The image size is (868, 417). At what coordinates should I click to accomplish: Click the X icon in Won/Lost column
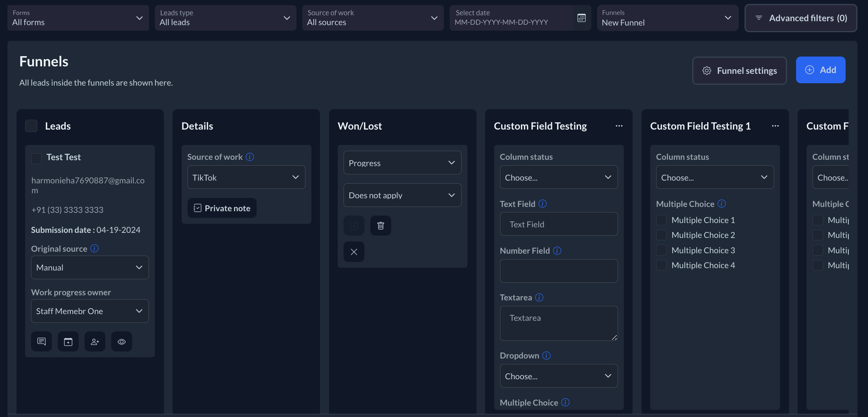coord(354,252)
